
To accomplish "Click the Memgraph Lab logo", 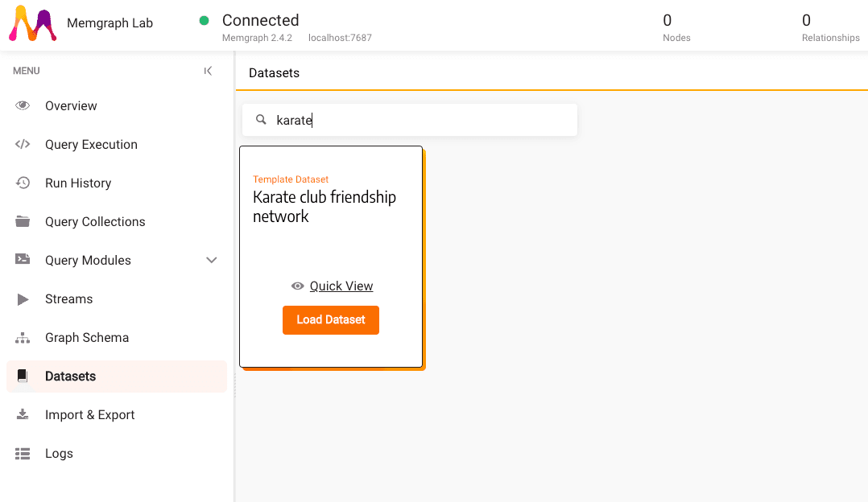I will (32, 23).
